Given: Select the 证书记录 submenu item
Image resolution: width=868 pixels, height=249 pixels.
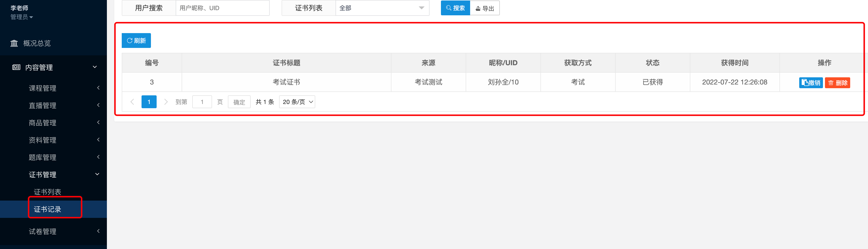Looking at the screenshot, I should click(48, 209).
